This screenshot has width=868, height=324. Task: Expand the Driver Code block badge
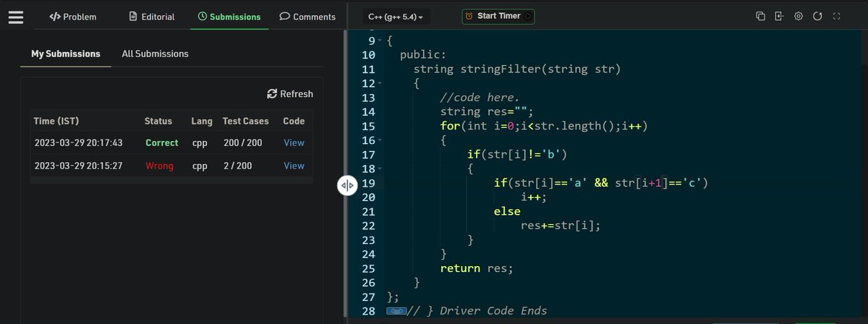pos(396,311)
